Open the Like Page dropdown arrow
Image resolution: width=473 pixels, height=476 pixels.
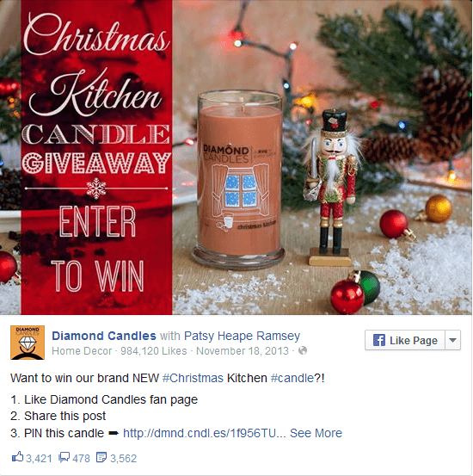coord(452,340)
